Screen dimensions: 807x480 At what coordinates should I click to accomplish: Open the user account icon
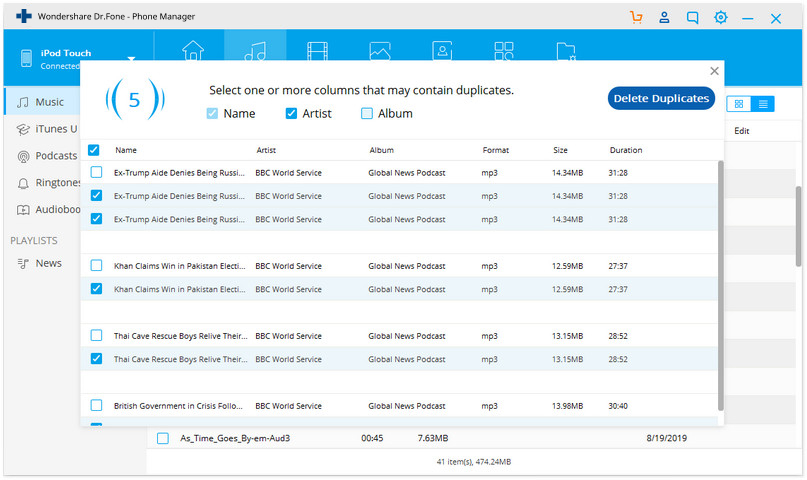click(664, 17)
